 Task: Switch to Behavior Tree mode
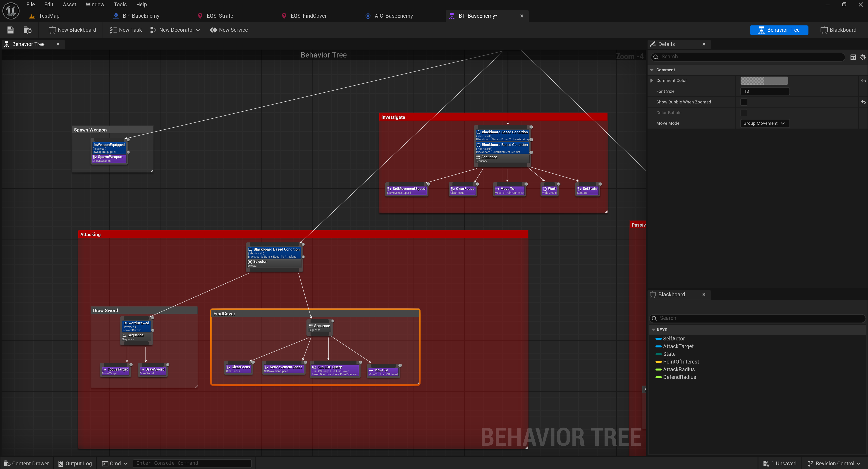pos(779,30)
